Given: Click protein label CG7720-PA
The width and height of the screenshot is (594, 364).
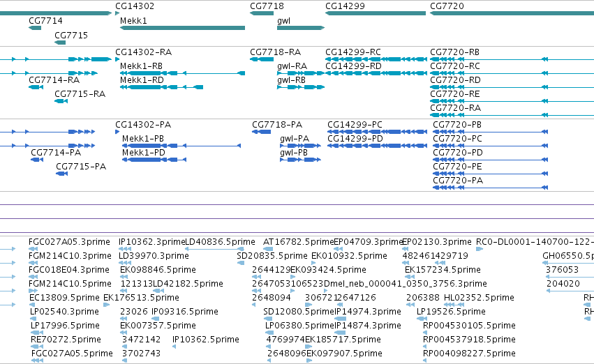Looking at the screenshot, I should [458, 181].
